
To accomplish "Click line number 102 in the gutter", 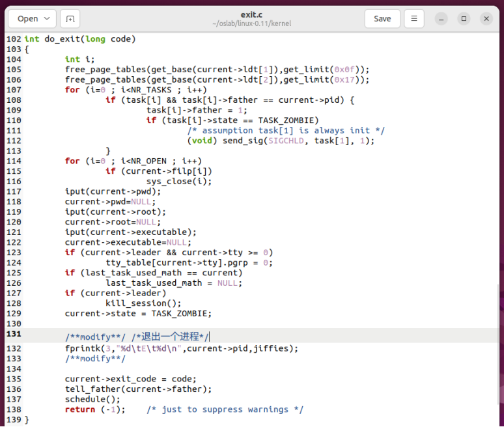I will pyautogui.click(x=14, y=39).
